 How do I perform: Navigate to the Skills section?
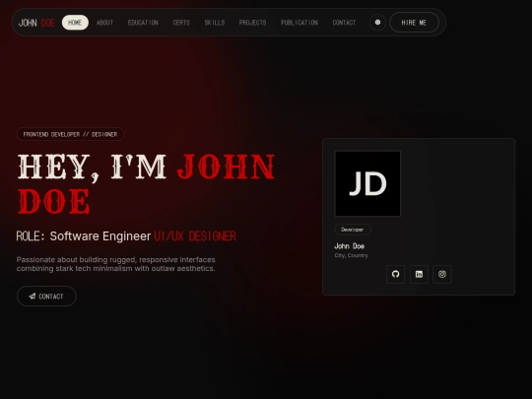[x=215, y=23]
